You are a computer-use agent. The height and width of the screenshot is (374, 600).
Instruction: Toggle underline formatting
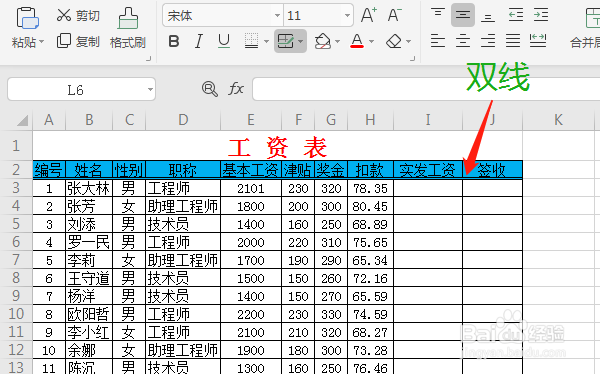pyautogui.click(x=224, y=41)
